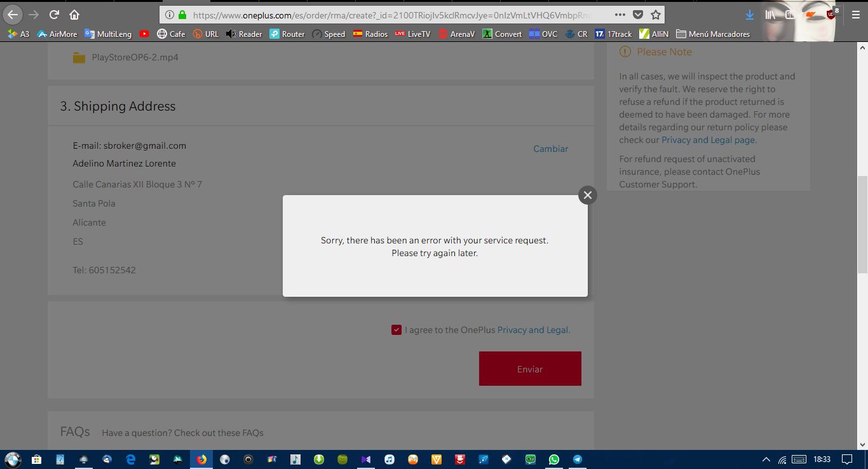
Task: Bookmark this page with the star
Action: point(656,15)
